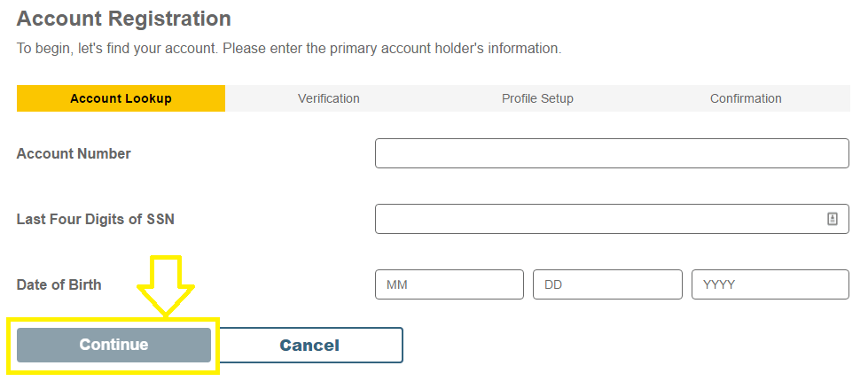Focus the Account Number input field
This screenshot has height=389, width=868.
(x=612, y=153)
